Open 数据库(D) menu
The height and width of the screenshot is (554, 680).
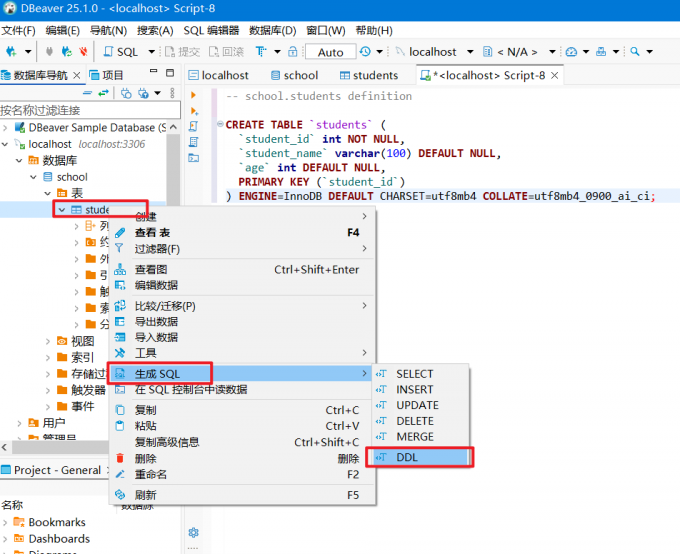pyautogui.click(x=272, y=30)
